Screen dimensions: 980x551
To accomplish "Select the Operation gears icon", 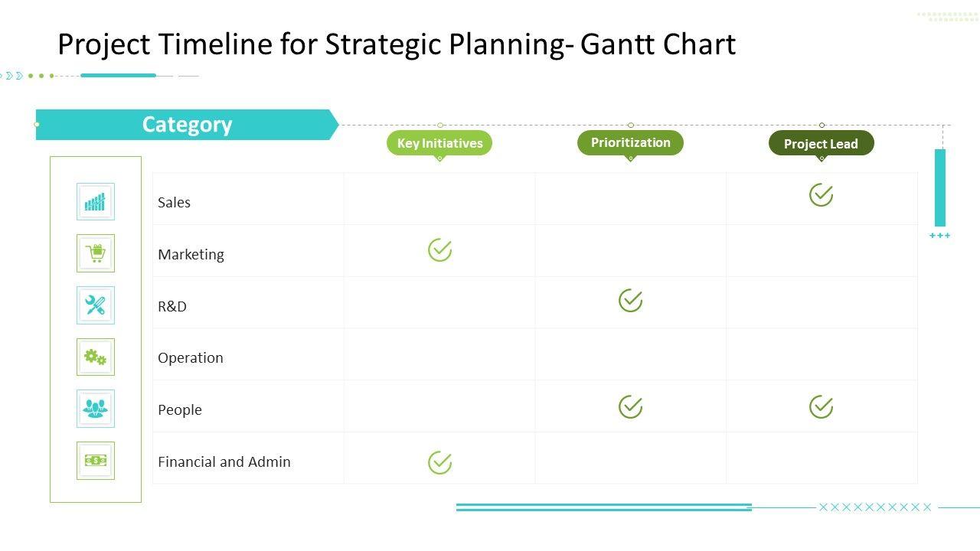I will pos(96,357).
